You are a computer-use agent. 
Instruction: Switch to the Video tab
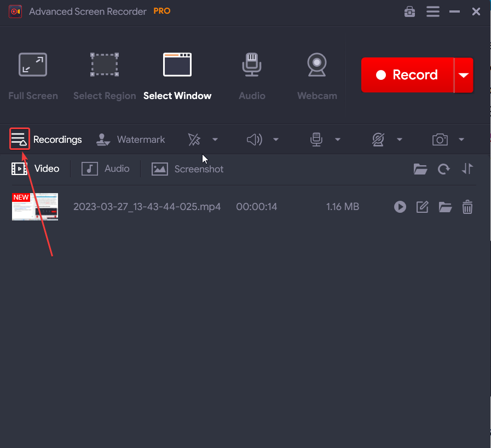(x=36, y=168)
